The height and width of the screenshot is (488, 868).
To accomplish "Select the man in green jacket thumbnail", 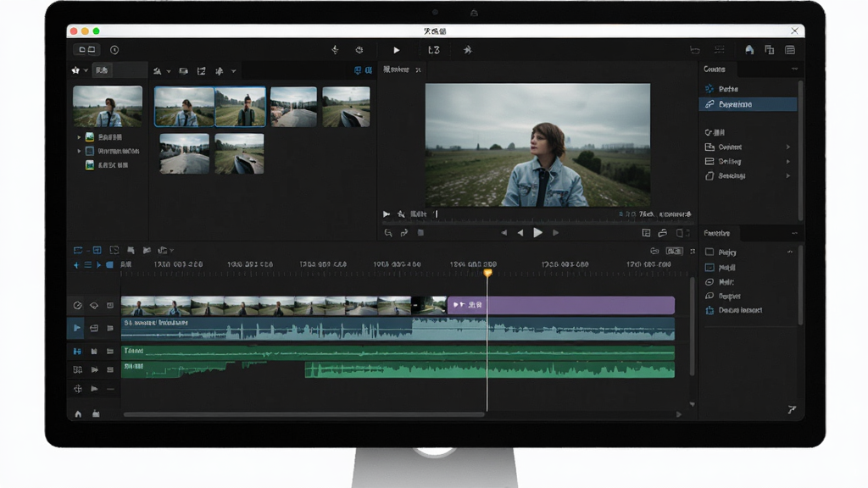I will pyautogui.click(x=240, y=106).
